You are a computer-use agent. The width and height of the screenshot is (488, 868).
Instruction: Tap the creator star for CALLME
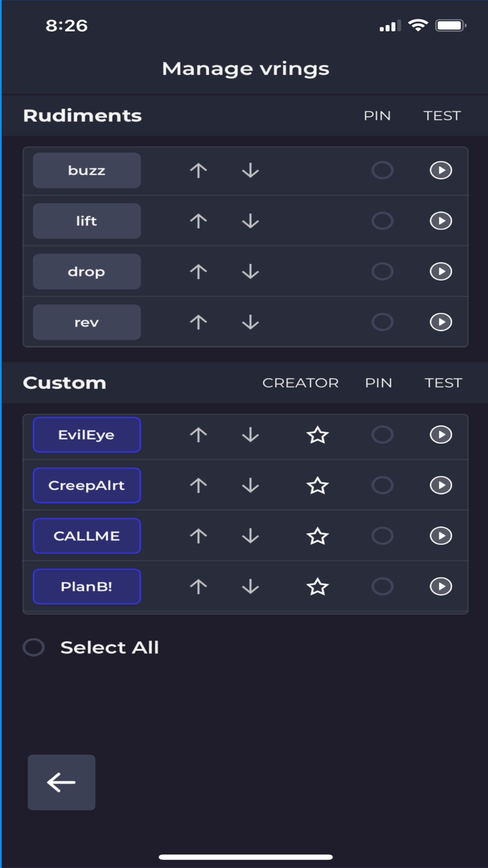[x=318, y=536]
